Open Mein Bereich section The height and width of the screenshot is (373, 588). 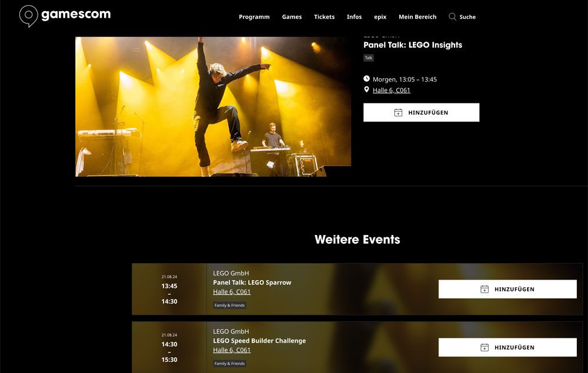point(417,17)
